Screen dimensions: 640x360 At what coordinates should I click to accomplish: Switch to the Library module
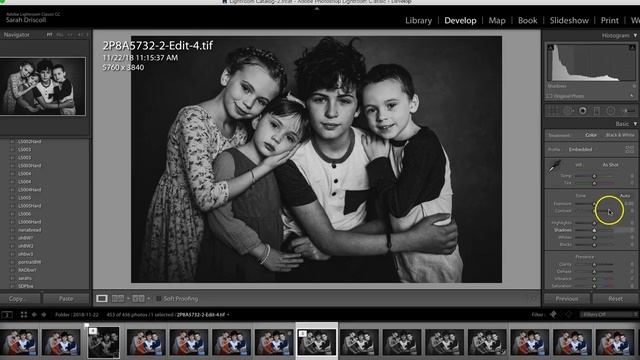pyautogui.click(x=418, y=20)
